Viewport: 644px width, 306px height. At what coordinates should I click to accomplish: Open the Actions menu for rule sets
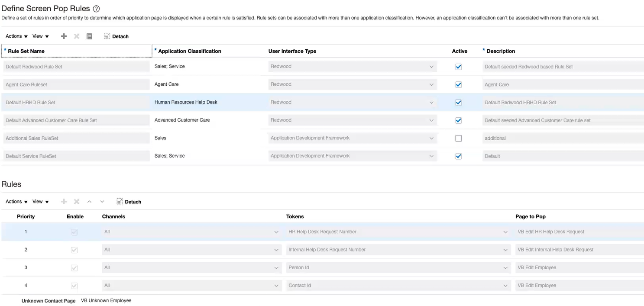16,36
